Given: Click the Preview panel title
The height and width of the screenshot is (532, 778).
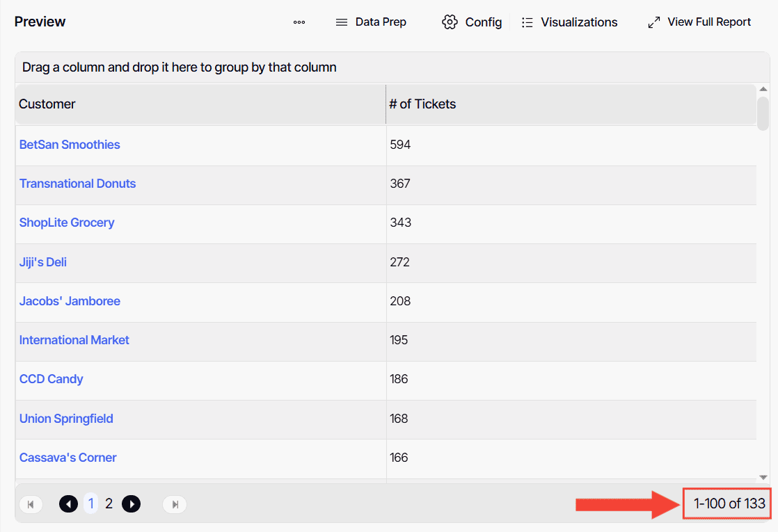Looking at the screenshot, I should [40, 22].
